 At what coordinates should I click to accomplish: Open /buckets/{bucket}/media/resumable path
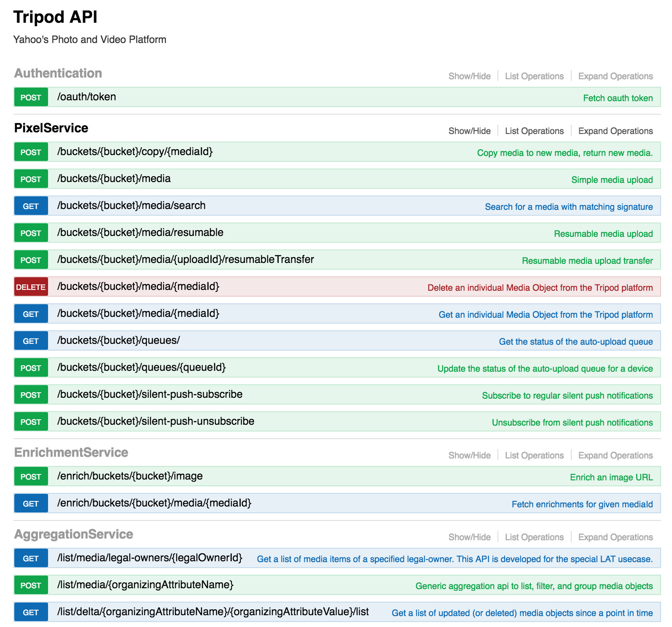coord(140,233)
